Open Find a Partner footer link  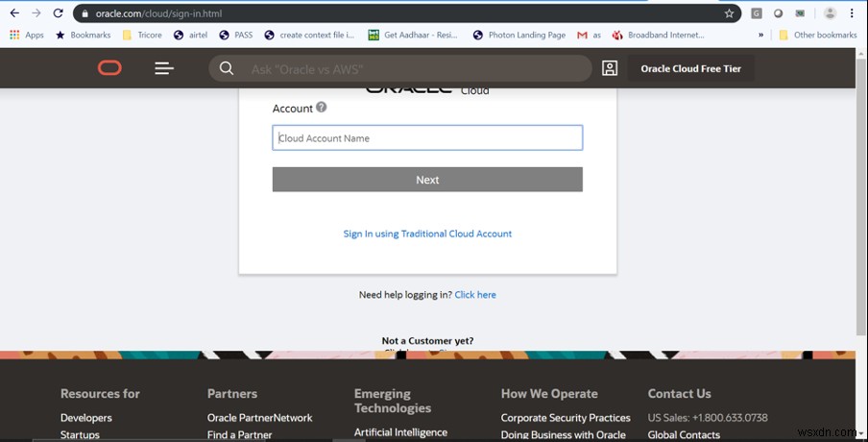click(240, 435)
